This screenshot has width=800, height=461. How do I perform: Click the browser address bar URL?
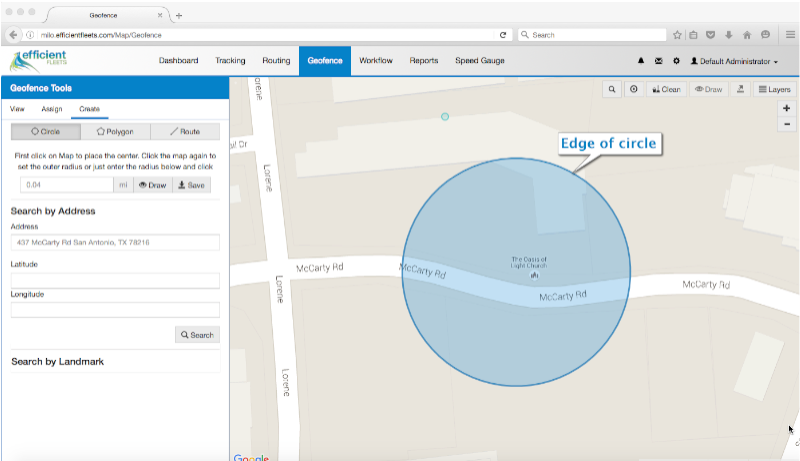[x=101, y=35]
